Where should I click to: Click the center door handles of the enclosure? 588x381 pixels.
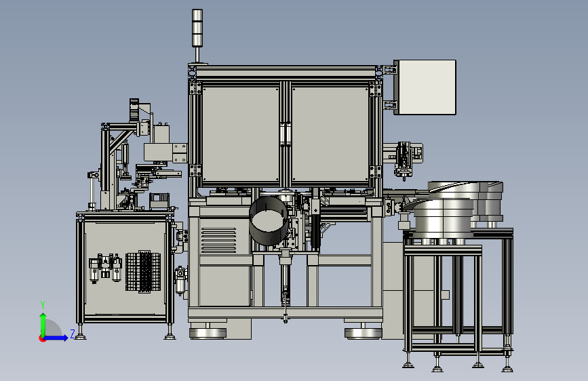[x=286, y=134]
